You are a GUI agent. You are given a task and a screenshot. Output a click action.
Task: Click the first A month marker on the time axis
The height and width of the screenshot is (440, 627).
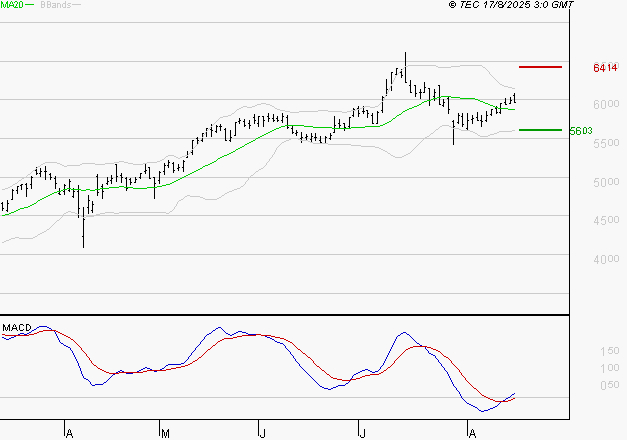click(69, 432)
